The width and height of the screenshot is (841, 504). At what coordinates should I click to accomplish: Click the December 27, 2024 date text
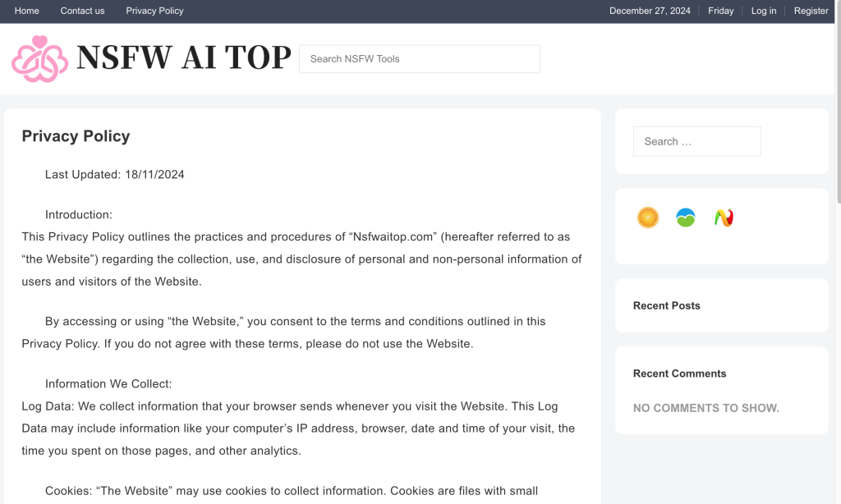(x=650, y=11)
